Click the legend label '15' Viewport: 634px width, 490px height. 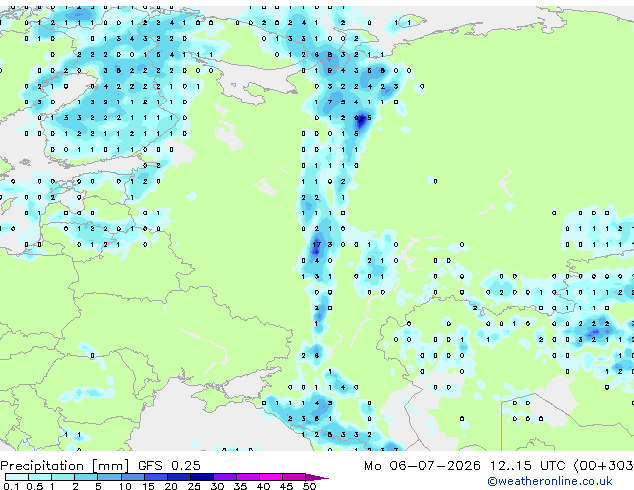[x=148, y=486]
